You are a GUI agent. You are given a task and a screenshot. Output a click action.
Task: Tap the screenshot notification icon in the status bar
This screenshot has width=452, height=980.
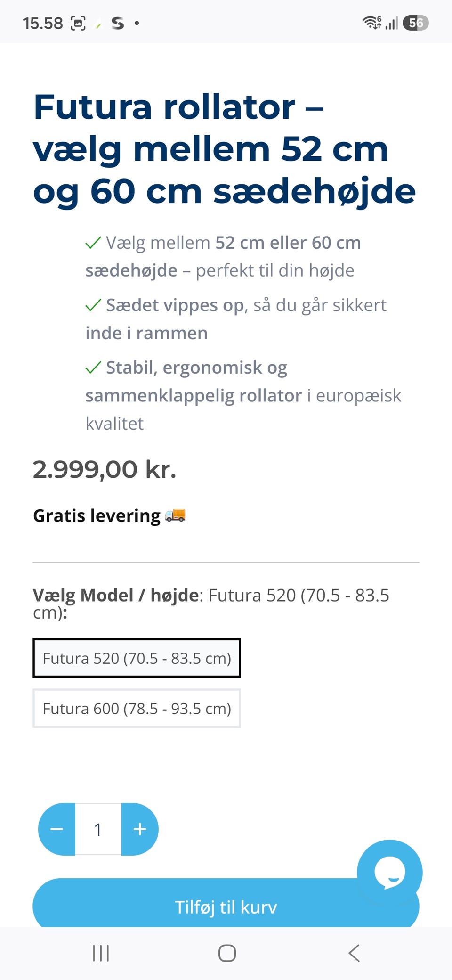tap(78, 23)
